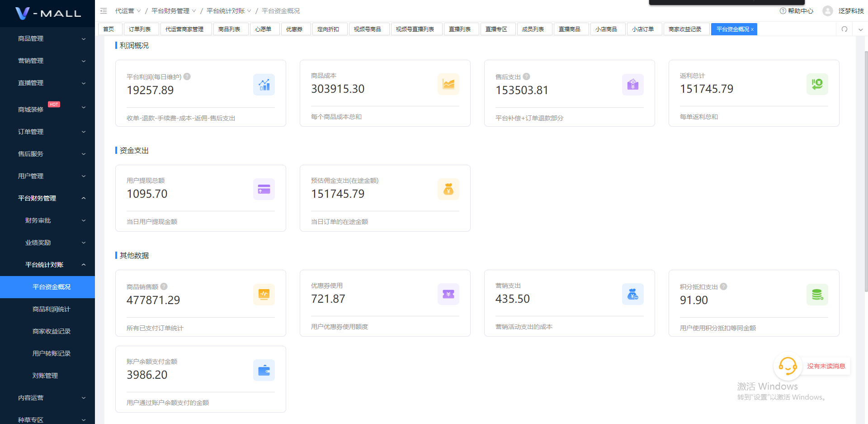Viewport: 868px width, 424px height.
Task: Click the 返利总计 green refund icon
Action: coord(817,84)
